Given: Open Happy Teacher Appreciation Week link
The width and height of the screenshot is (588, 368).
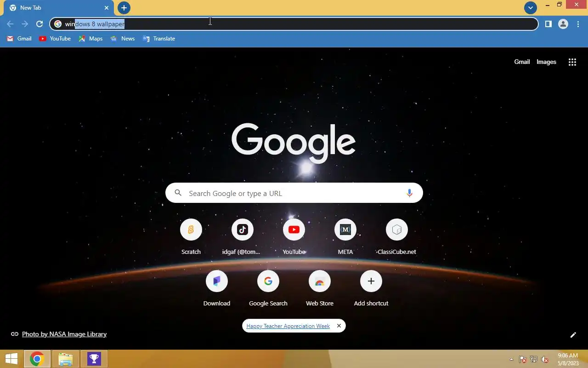Looking at the screenshot, I should click(288, 326).
